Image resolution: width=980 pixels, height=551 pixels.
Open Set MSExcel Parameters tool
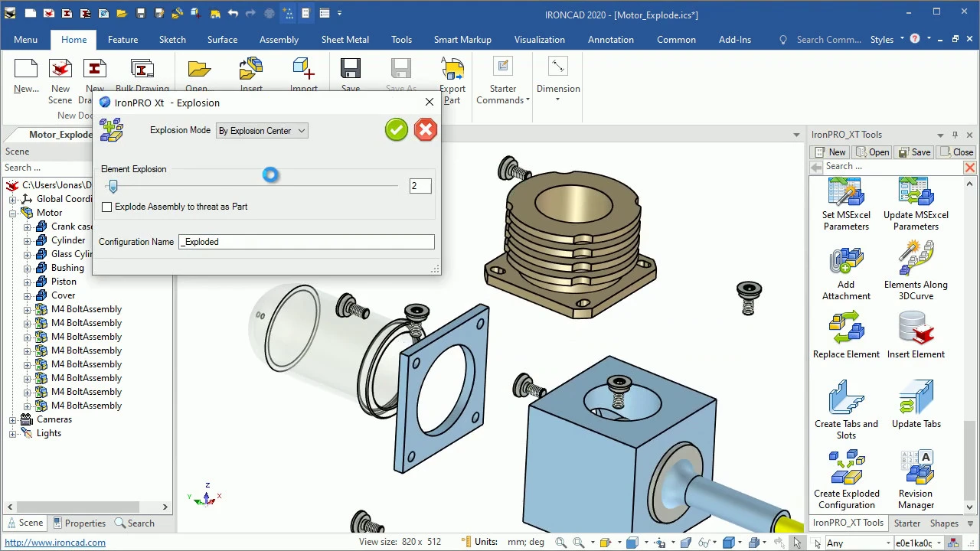point(846,204)
